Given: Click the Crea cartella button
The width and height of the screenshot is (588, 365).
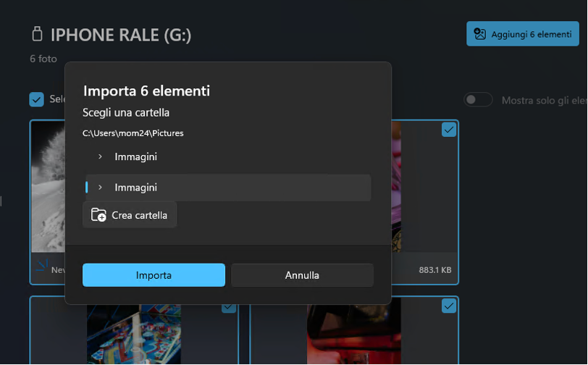Looking at the screenshot, I should (130, 215).
